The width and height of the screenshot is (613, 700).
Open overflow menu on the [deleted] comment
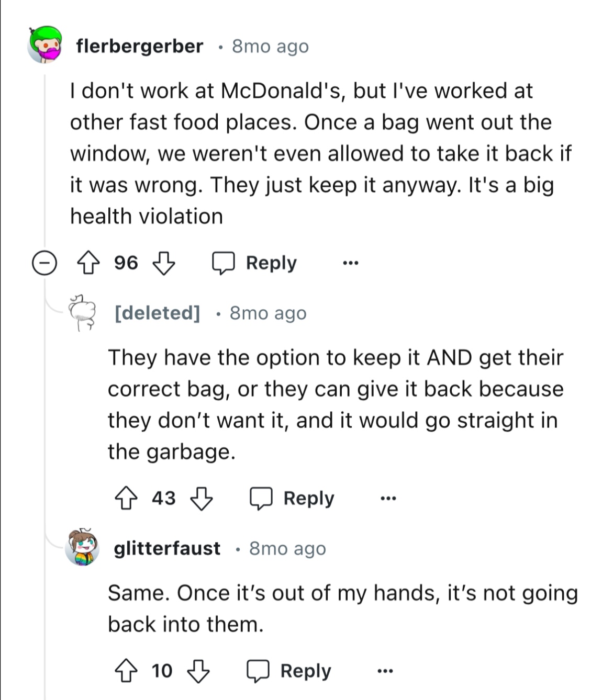387,499
